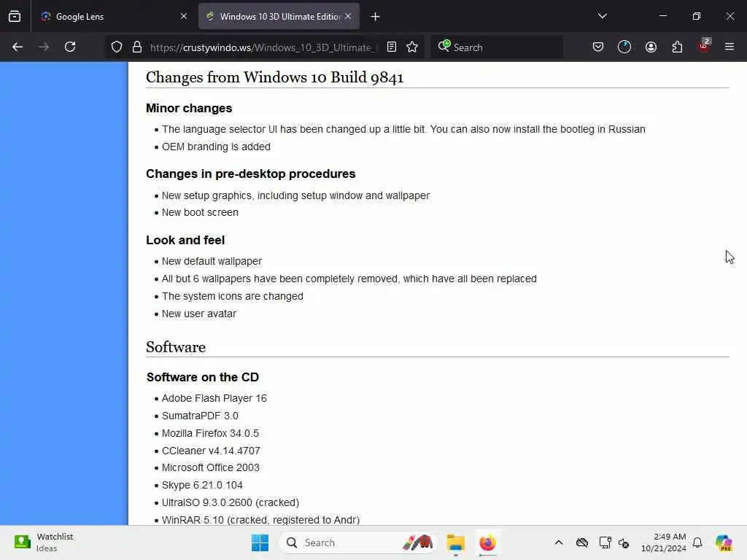
Task: Go back one page
Action: tap(18, 47)
